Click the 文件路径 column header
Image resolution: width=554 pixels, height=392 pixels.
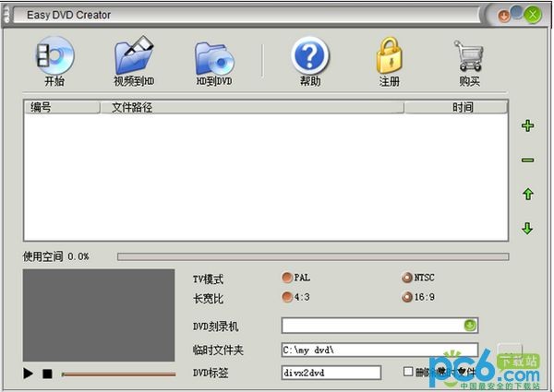(252, 107)
